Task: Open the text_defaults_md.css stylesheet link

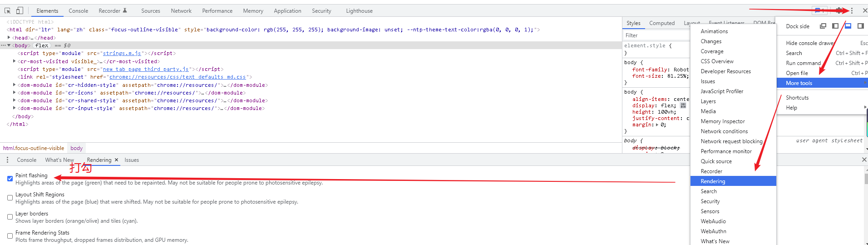Action: [x=178, y=77]
